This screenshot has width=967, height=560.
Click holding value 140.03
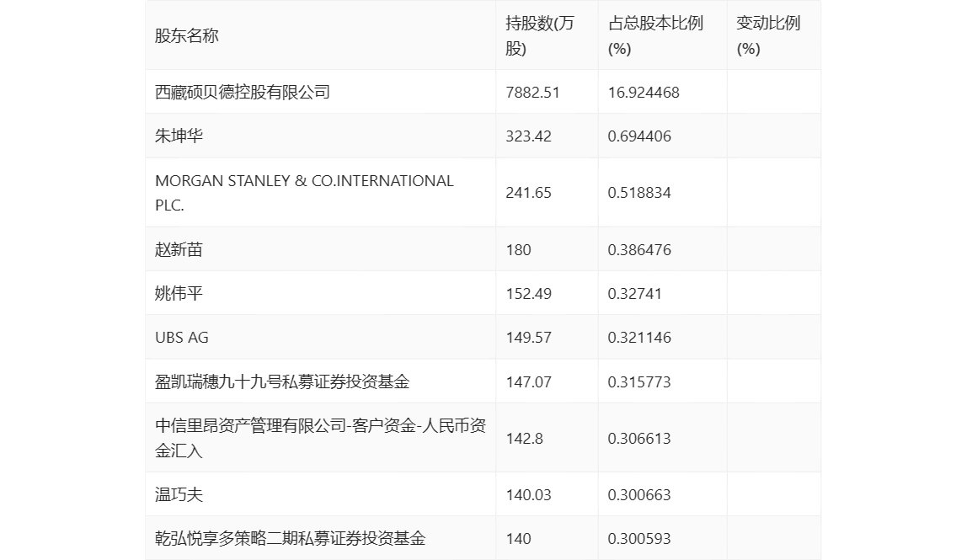tap(528, 494)
